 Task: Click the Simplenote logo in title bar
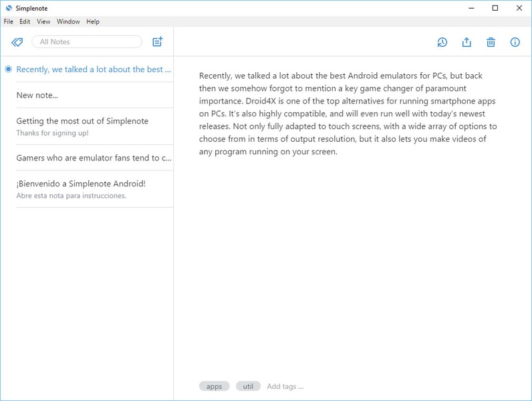coord(9,8)
